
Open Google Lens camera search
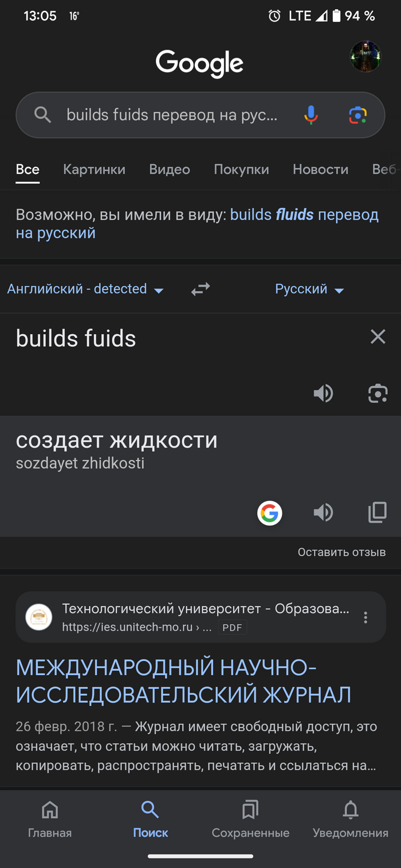click(x=358, y=115)
